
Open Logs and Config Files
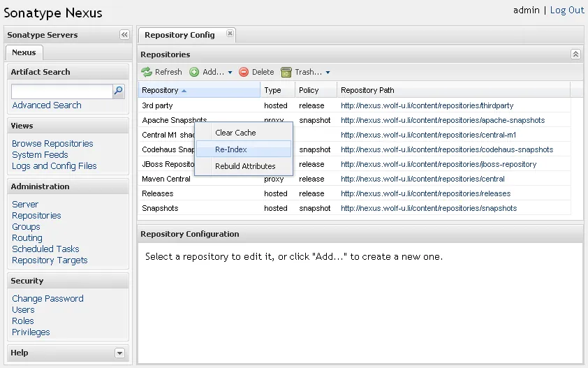tap(54, 165)
